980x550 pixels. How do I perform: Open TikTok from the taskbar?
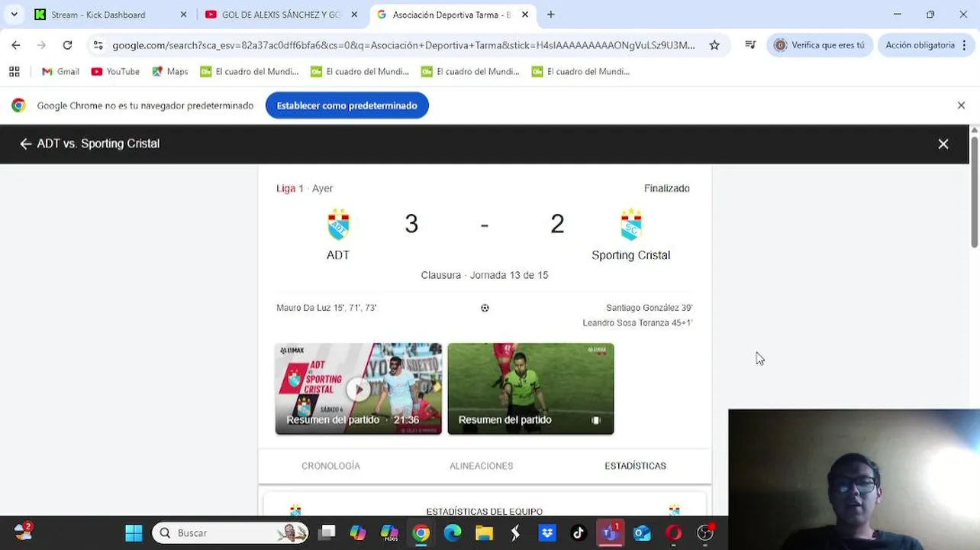tap(578, 533)
